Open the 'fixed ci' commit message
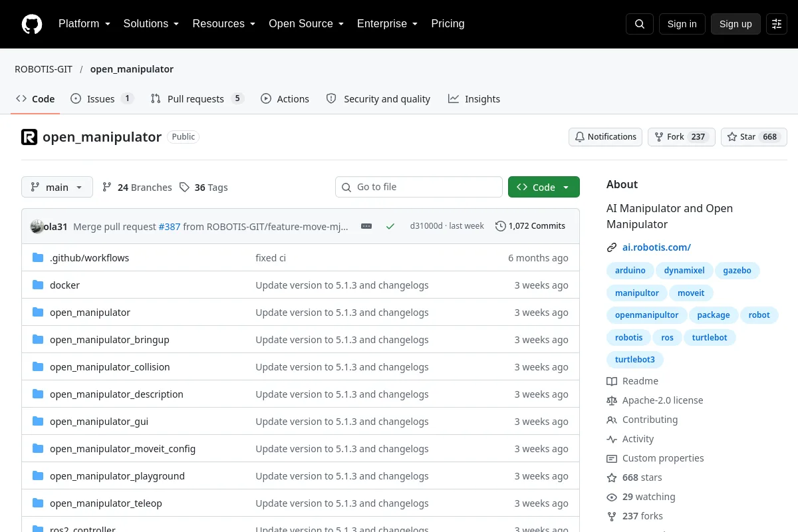 pyautogui.click(x=271, y=258)
